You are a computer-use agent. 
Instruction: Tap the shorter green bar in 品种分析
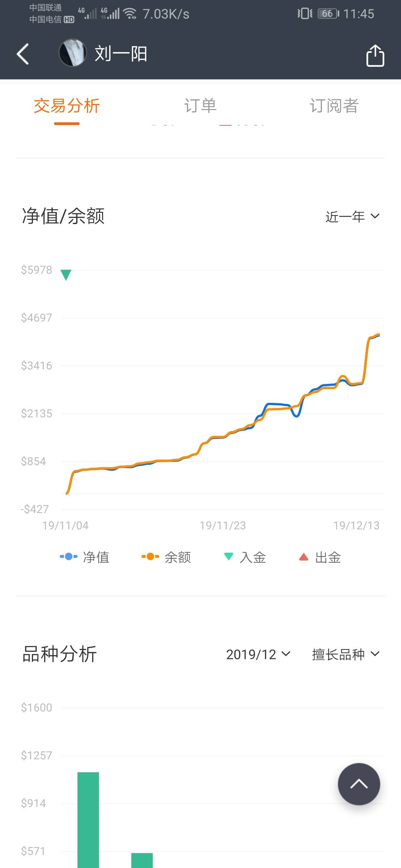point(142,860)
